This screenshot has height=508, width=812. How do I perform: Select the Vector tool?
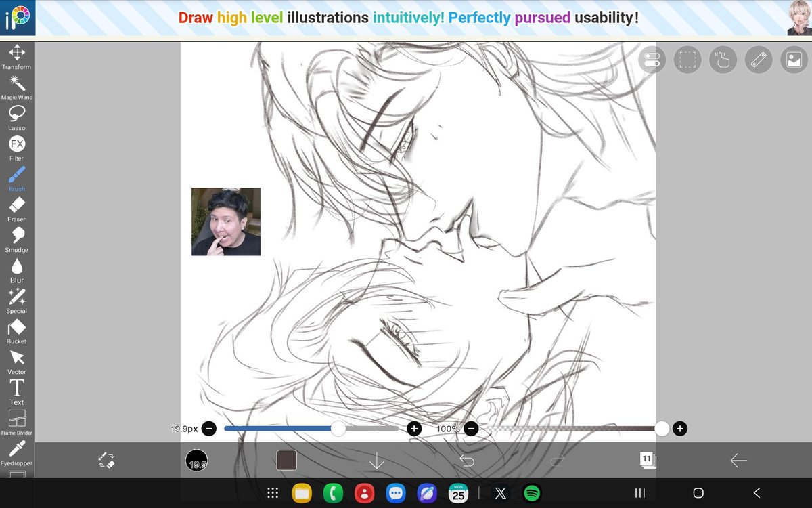[x=17, y=362]
